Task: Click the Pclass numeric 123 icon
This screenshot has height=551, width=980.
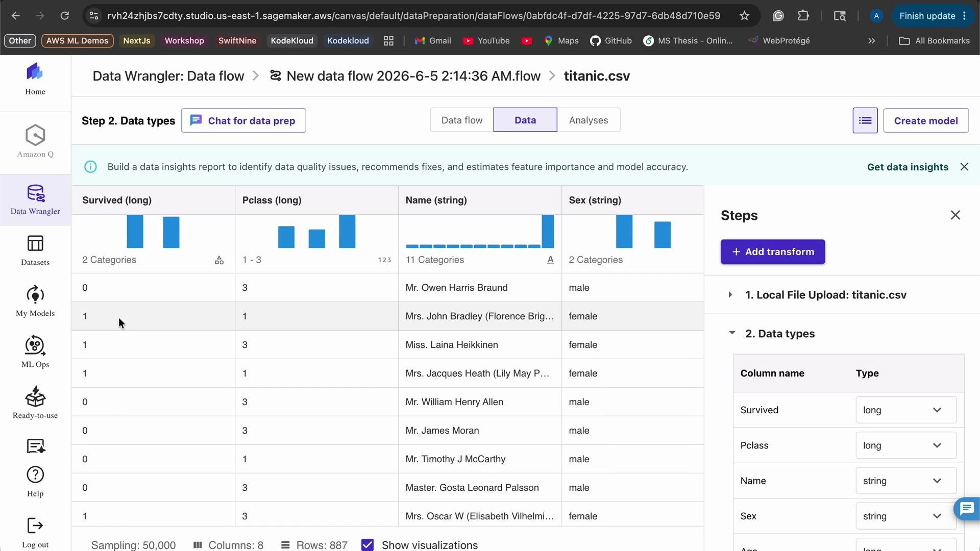Action: pyautogui.click(x=384, y=260)
